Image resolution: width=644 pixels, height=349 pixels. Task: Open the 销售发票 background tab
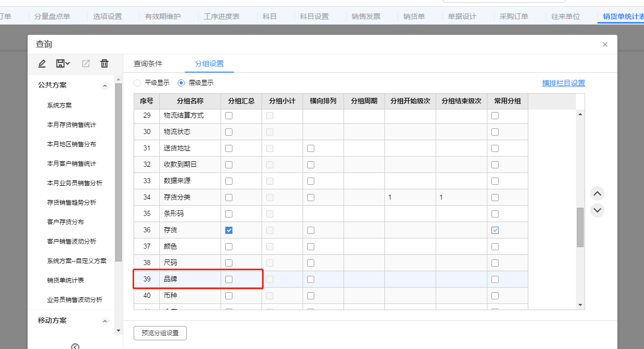click(x=366, y=16)
